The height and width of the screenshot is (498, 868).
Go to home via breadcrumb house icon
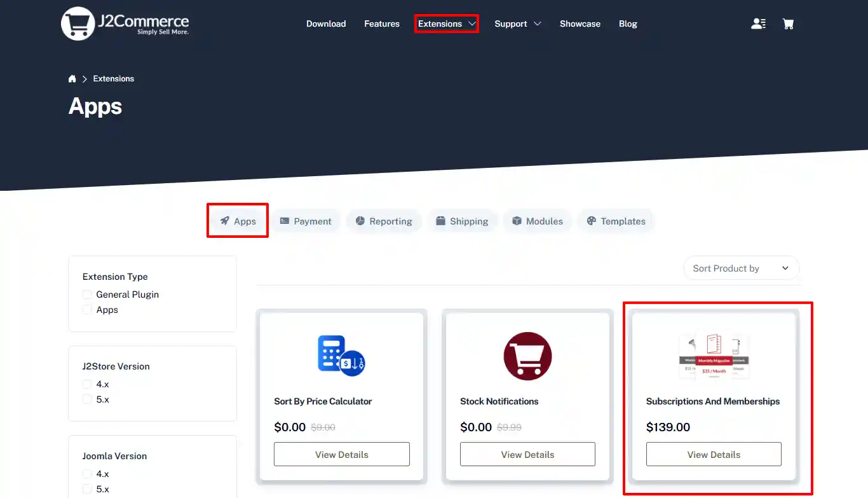click(x=72, y=79)
